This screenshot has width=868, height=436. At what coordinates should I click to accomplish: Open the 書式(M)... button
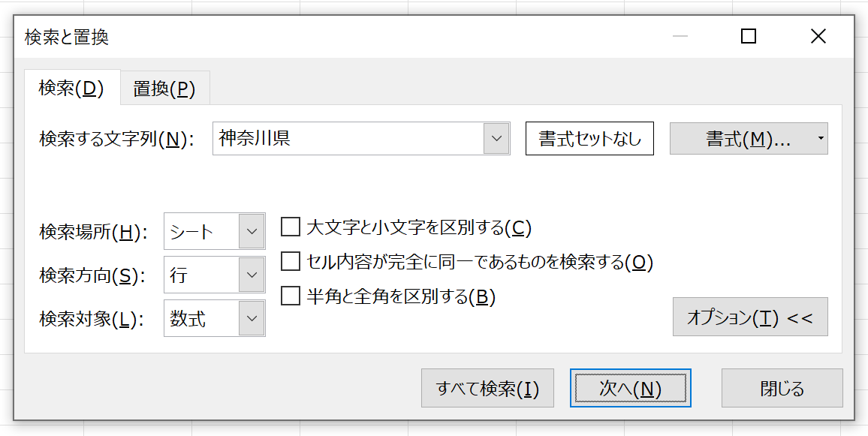[x=742, y=139]
